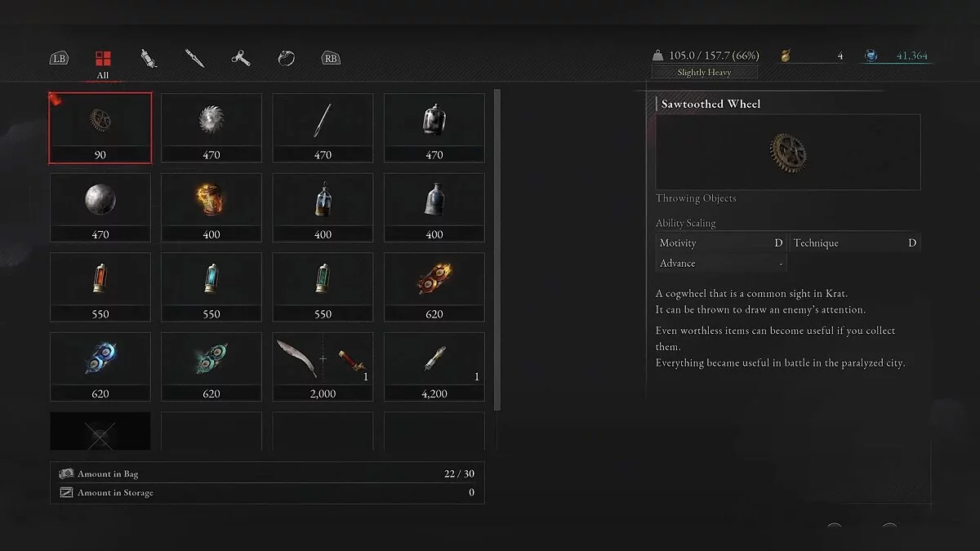Select the blue electric abrasive priced 620

click(x=100, y=367)
